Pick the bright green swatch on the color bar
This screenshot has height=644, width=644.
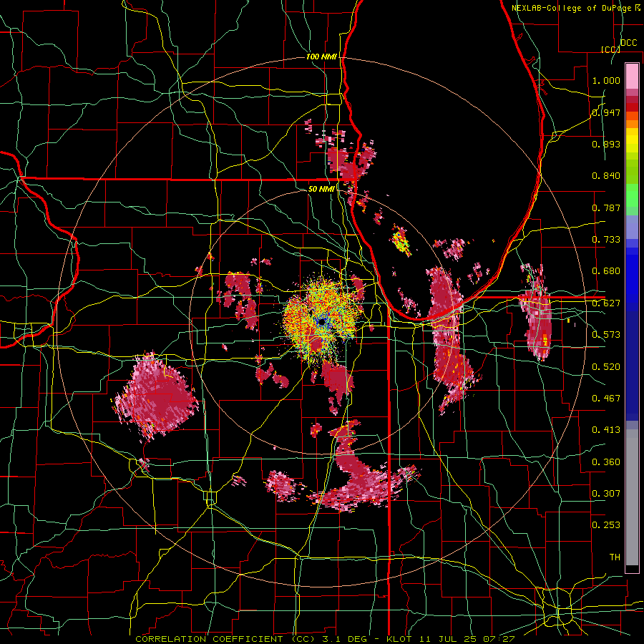[x=632, y=195]
